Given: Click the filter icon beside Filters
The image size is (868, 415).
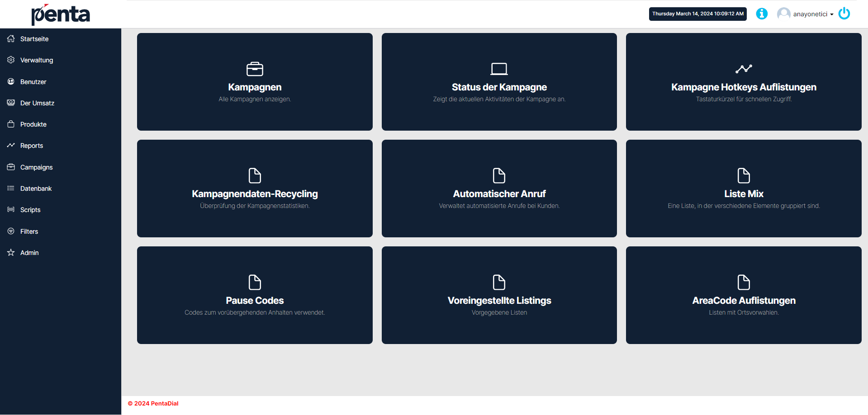Looking at the screenshot, I should [11, 231].
